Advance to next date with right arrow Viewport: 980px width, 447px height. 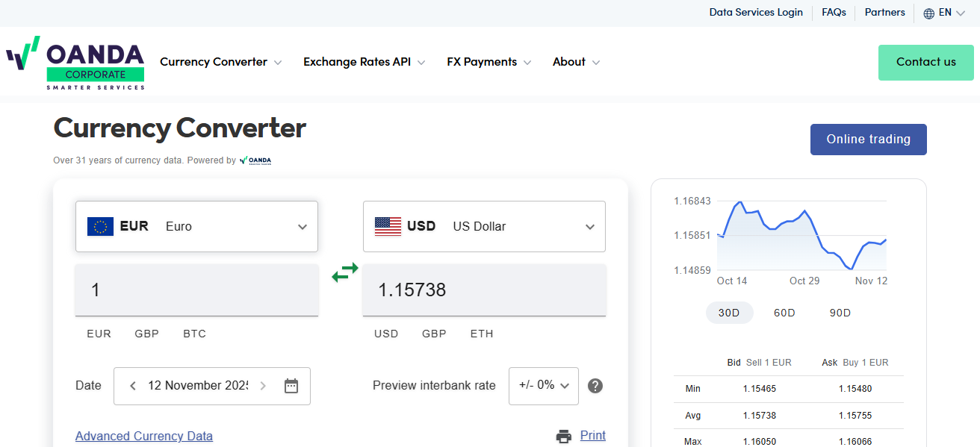pyautogui.click(x=263, y=386)
